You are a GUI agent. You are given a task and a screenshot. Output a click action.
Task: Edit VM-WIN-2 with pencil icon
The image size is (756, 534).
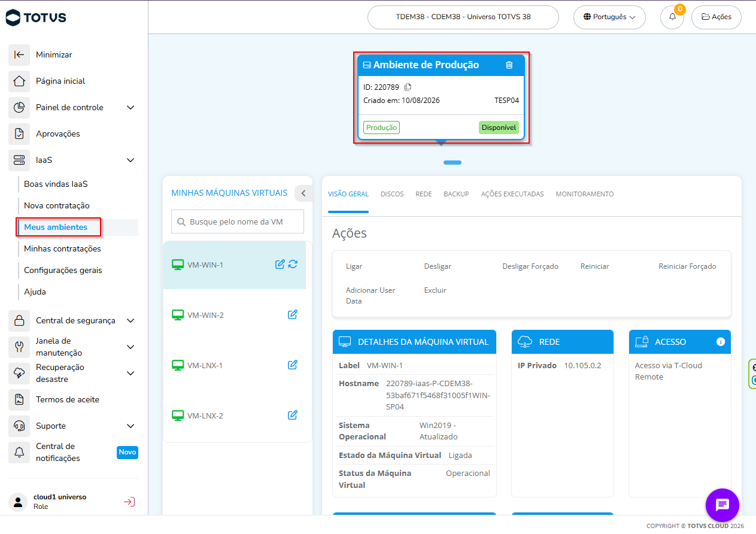click(x=293, y=314)
